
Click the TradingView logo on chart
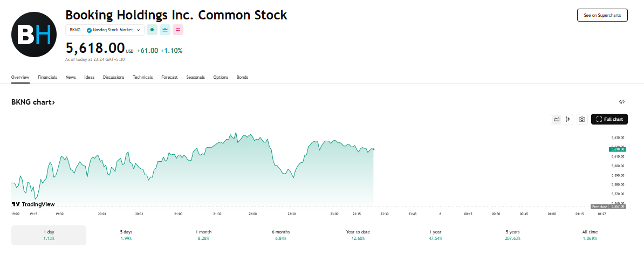33,204
